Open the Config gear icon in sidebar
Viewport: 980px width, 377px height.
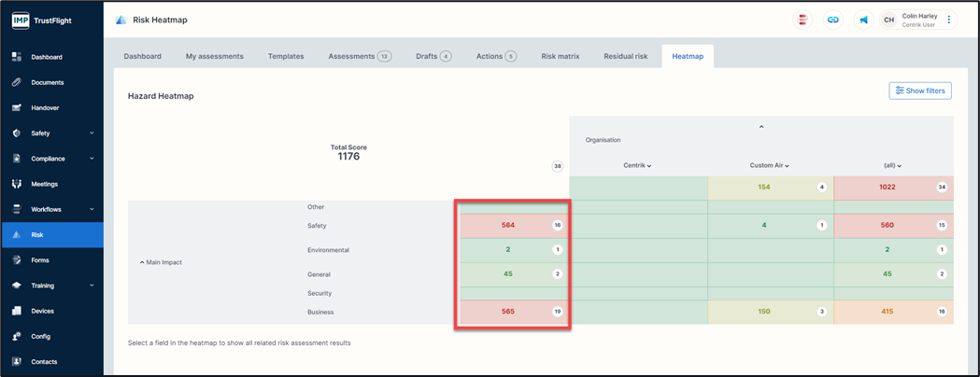point(17,336)
